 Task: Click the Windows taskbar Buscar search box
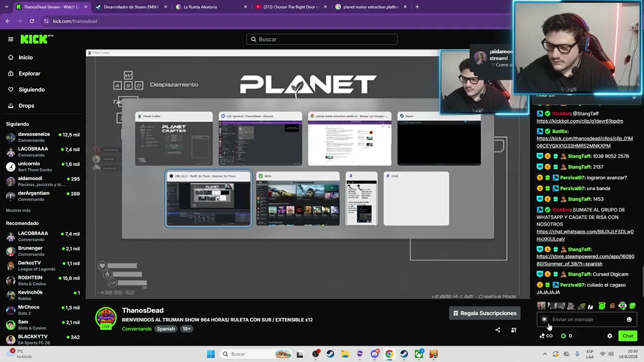click(x=257, y=354)
